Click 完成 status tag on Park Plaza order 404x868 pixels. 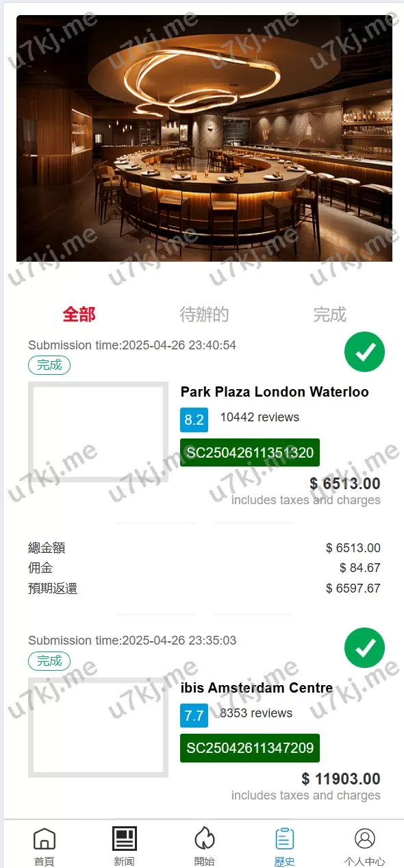coord(49,365)
